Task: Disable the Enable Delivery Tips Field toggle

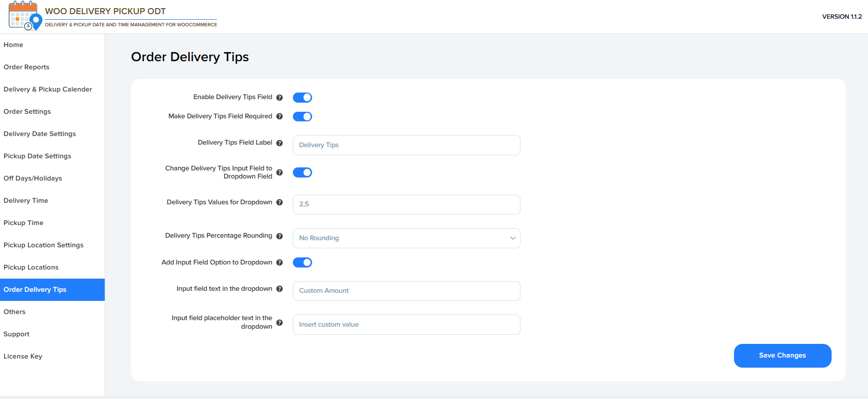Action: (x=302, y=98)
